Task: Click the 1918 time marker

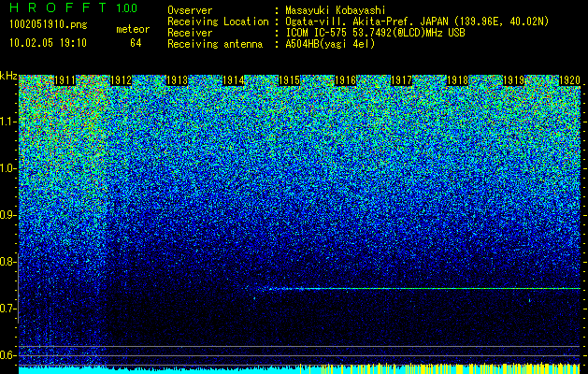Action: pos(457,80)
